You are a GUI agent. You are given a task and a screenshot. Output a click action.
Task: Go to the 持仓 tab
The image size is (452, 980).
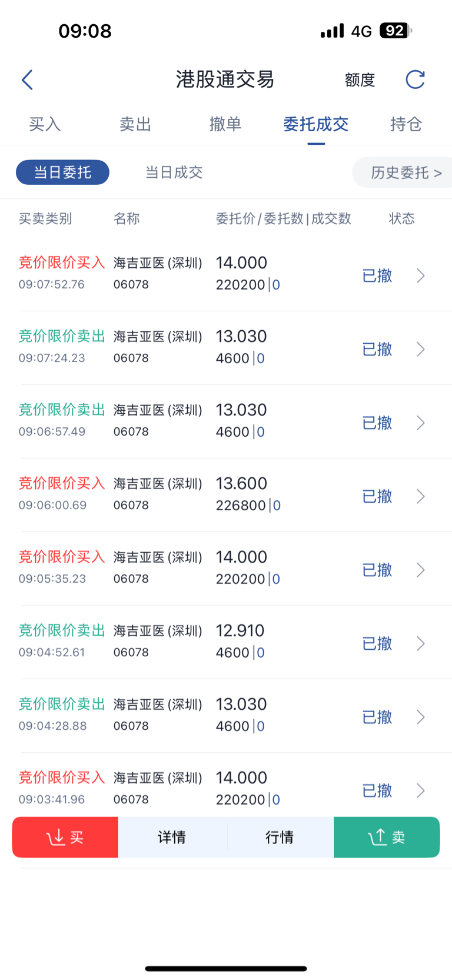pos(406,124)
